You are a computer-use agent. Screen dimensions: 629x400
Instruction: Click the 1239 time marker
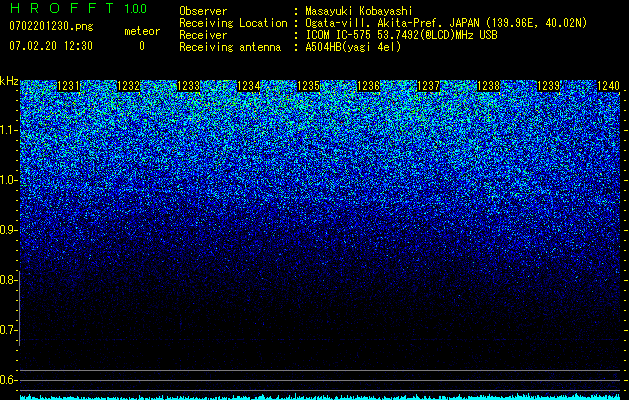[x=548, y=86]
